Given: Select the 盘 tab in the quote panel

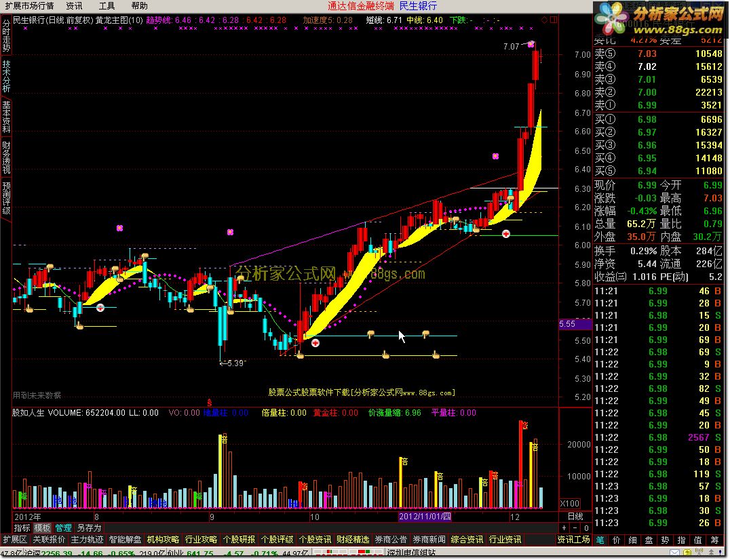Looking at the screenshot, I should (649, 540).
